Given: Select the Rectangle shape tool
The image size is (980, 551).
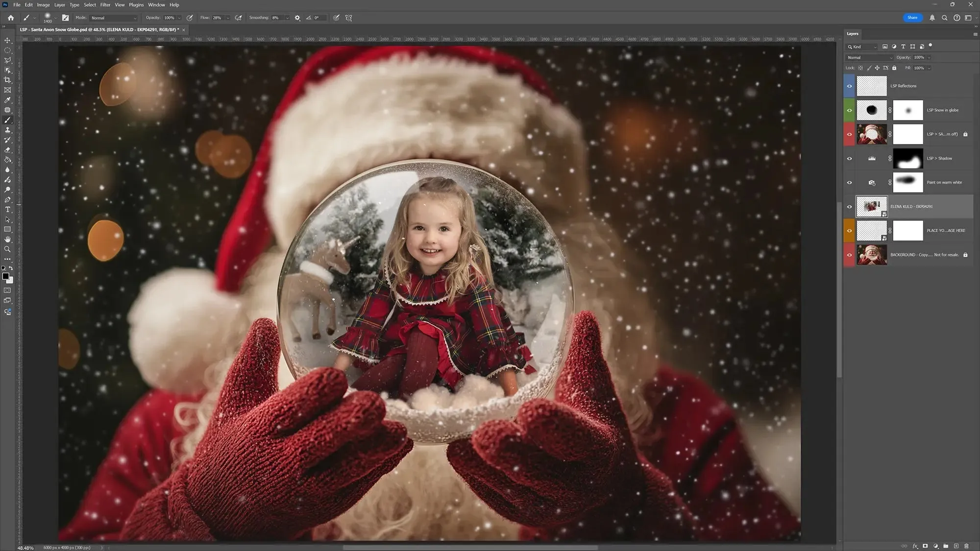Looking at the screenshot, I should 7,229.
